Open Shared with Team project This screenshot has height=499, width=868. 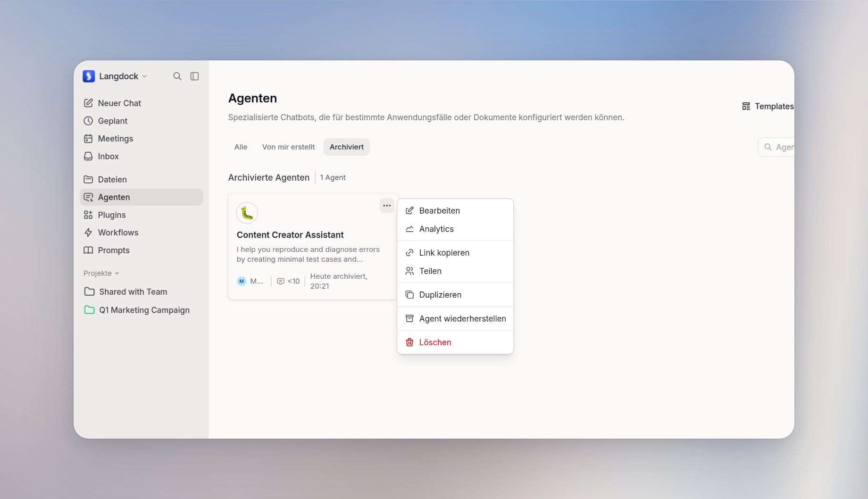tap(141, 292)
